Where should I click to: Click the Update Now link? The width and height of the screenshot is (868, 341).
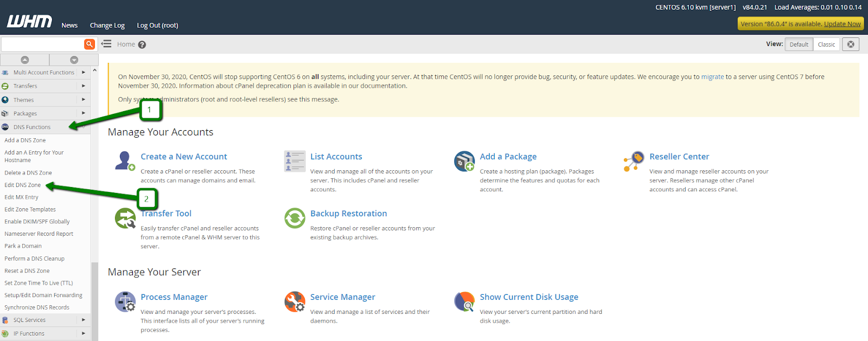(x=842, y=24)
